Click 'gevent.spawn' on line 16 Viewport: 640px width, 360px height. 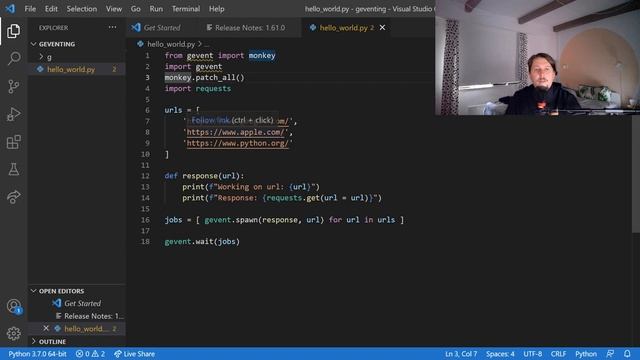[231, 220]
